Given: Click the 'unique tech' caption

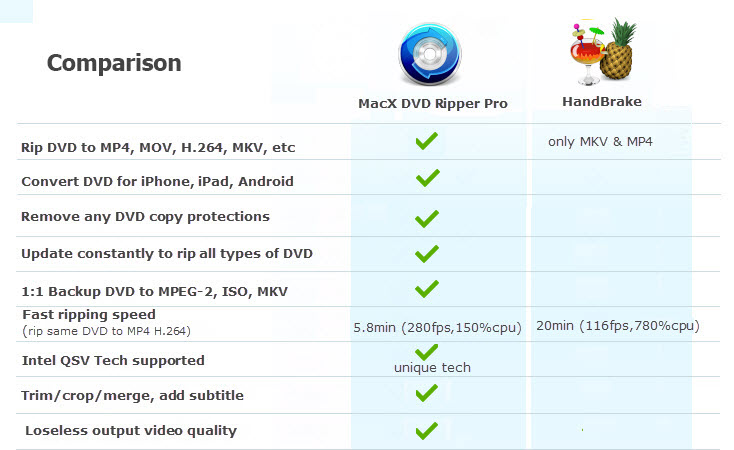Looking at the screenshot, I should (432, 368).
